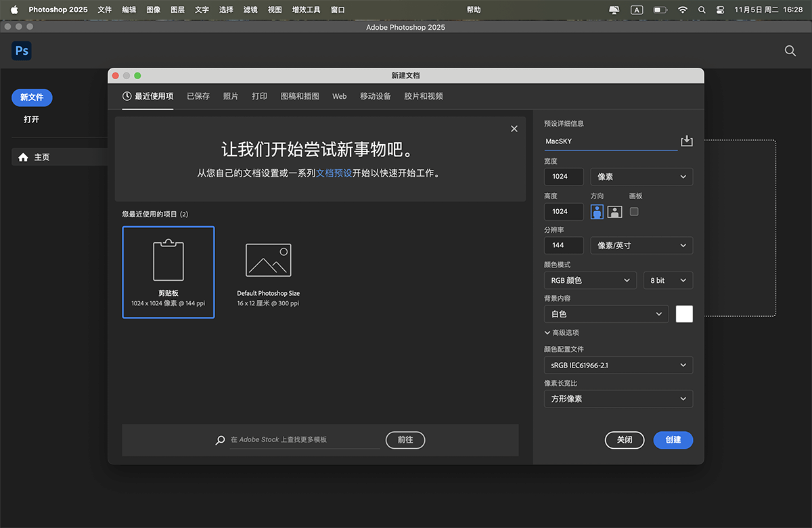
Task: Pick the white background color swatch
Action: pyautogui.click(x=684, y=314)
